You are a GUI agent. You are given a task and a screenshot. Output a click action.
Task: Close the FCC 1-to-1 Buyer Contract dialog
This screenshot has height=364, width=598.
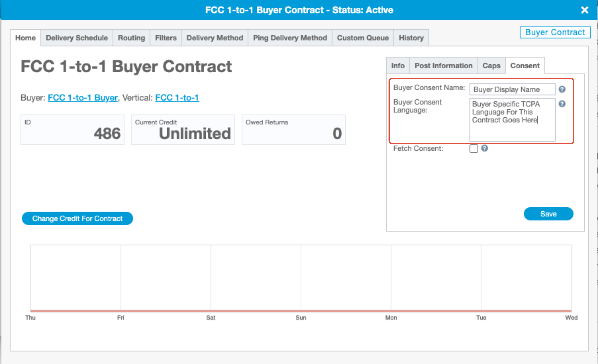point(585,10)
